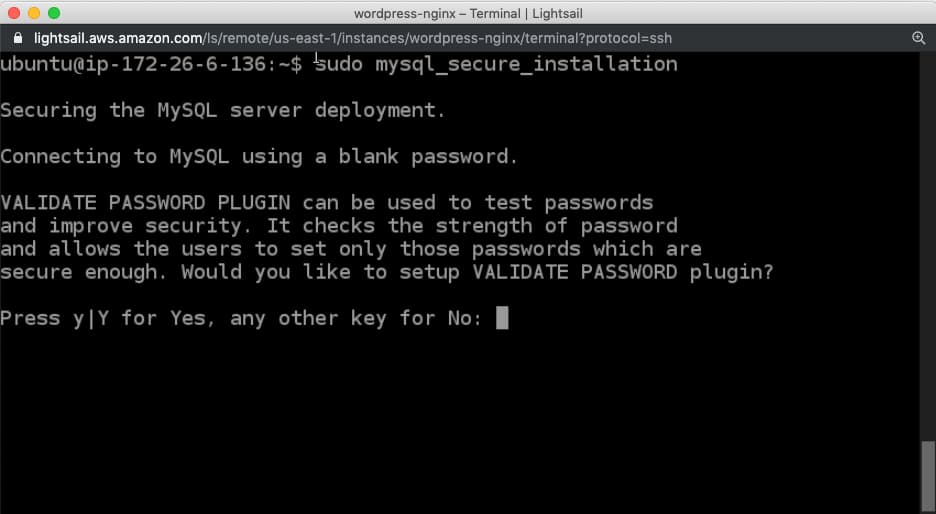936x514 pixels.
Task: Click the vertical scrollbar thumb on the right
Action: (x=928, y=476)
